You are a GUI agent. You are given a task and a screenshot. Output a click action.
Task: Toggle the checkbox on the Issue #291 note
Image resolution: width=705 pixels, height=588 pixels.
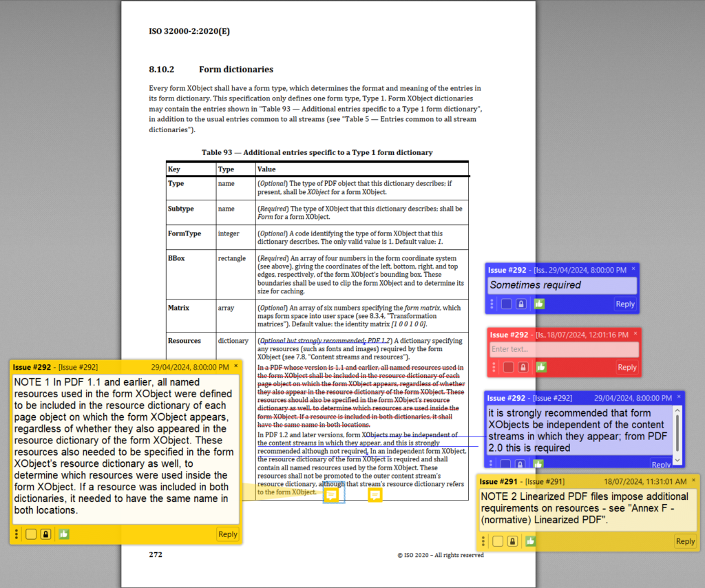click(497, 541)
